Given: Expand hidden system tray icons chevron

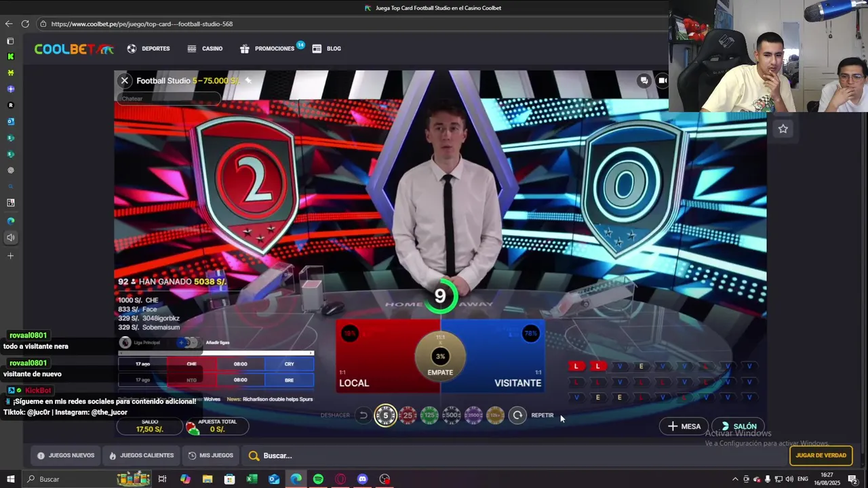Looking at the screenshot, I should (735, 479).
